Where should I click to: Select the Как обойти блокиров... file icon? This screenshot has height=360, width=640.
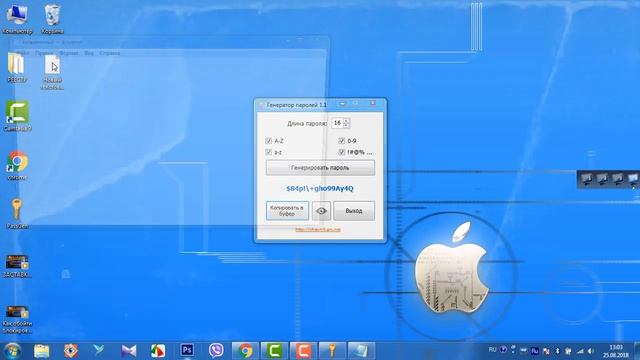[17, 320]
